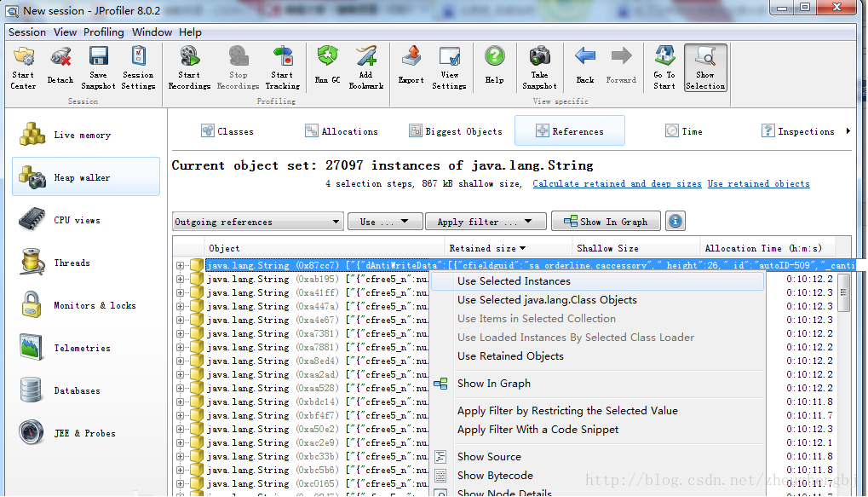The width and height of the screenshot is (868, 497).
Task: Switch to the Classes view tab
Action: (x=227, y=131)
